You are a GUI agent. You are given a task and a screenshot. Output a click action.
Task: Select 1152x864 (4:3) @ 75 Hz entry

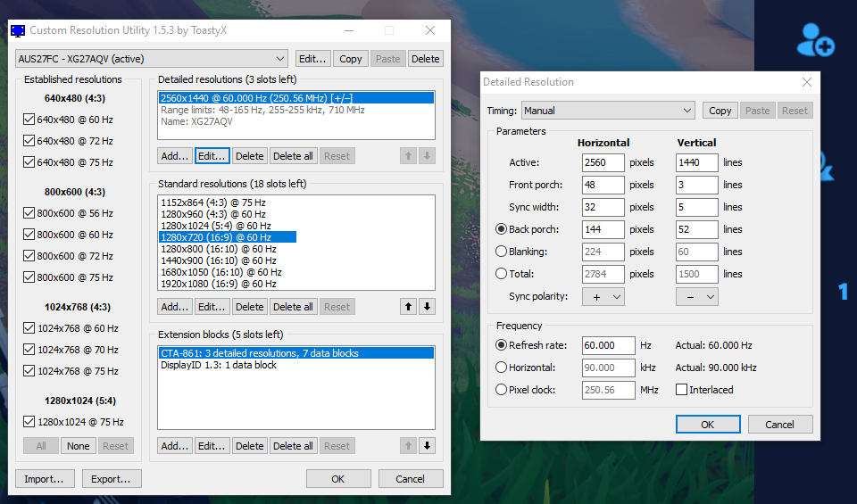pyautogui.click(x=213, y=202)
